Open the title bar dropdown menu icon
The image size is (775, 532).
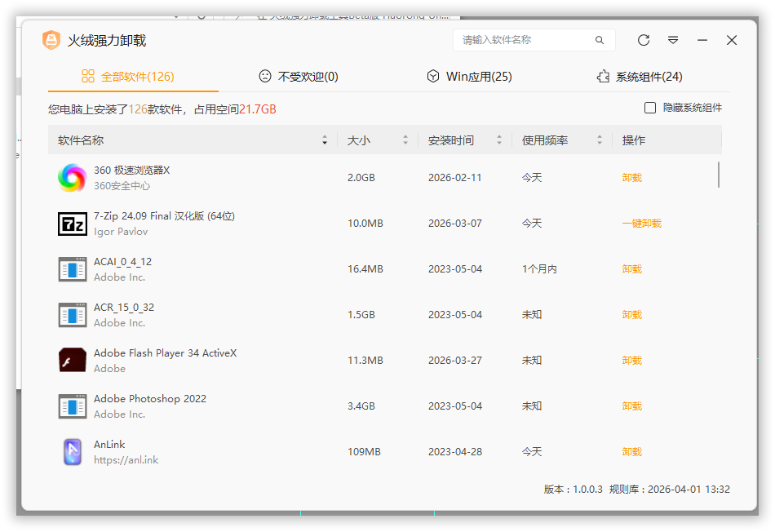673,40
